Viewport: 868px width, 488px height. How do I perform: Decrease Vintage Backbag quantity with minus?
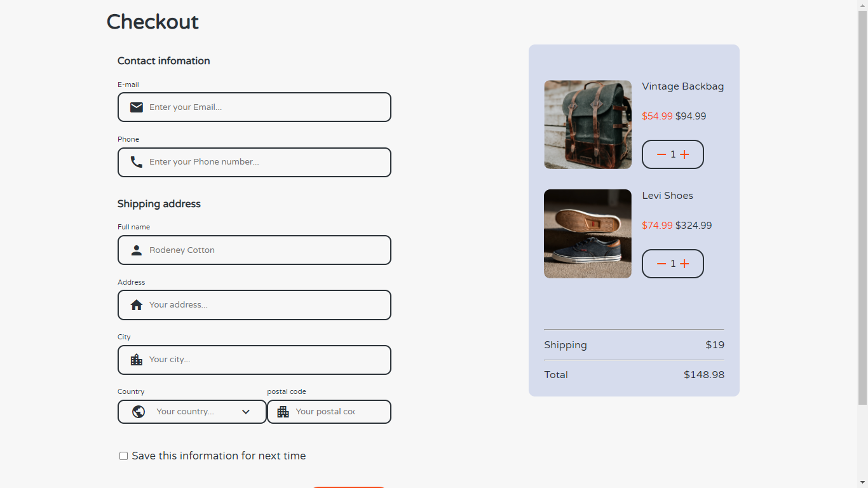661,154
